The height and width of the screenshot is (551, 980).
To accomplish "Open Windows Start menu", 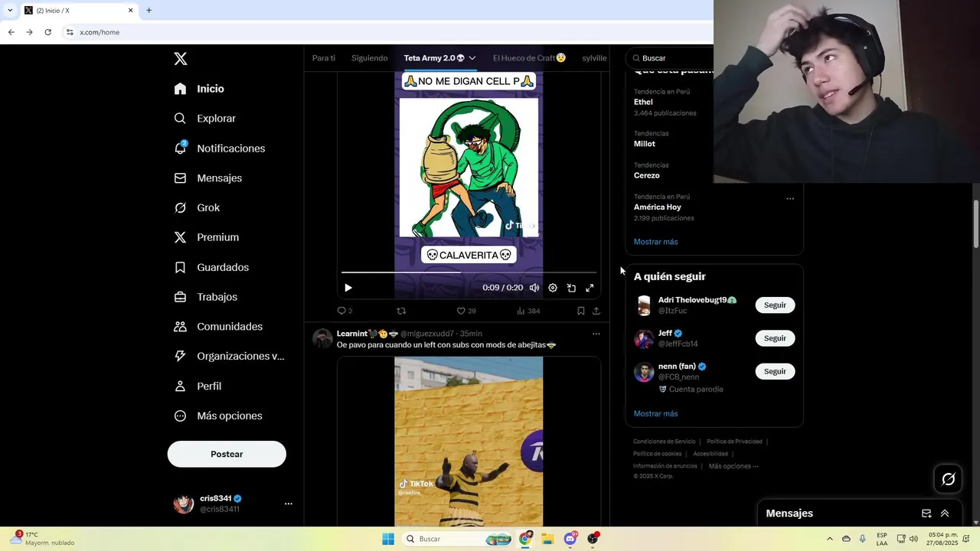I will (x=388, y=539).
